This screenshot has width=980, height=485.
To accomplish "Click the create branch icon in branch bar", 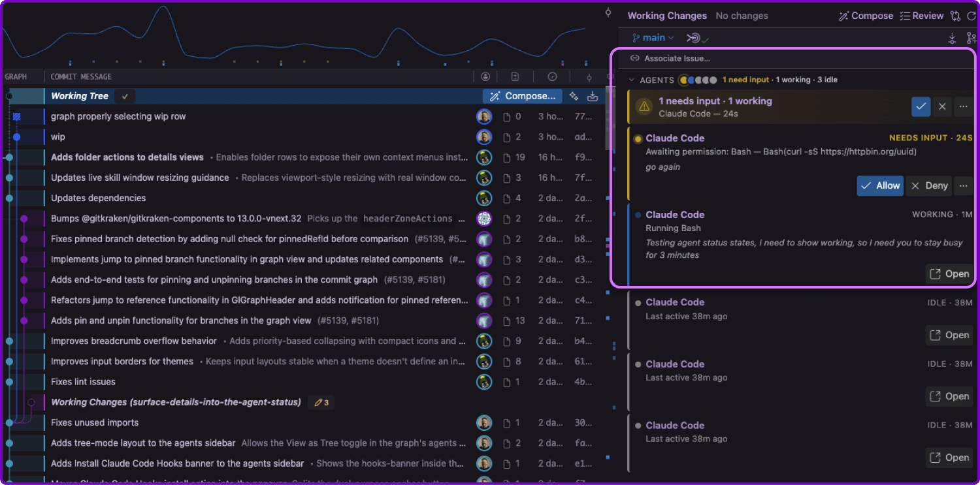I will [971, 38].
